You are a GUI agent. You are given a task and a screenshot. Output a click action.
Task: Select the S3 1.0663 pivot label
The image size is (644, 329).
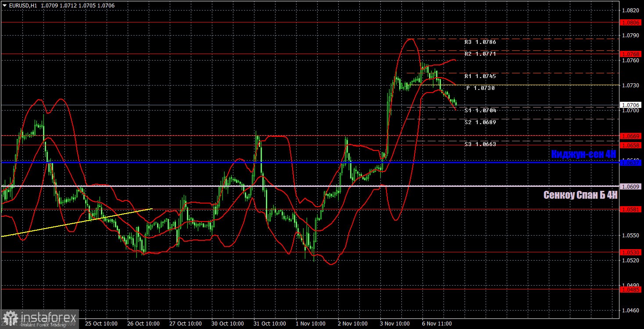pyautogui.click(x=480, y=144)
